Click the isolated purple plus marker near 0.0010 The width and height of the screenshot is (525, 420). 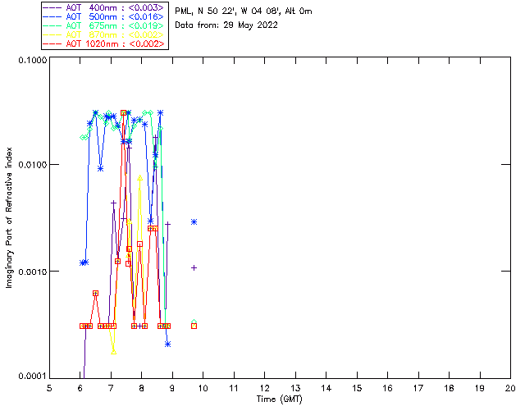click(194, 268)
